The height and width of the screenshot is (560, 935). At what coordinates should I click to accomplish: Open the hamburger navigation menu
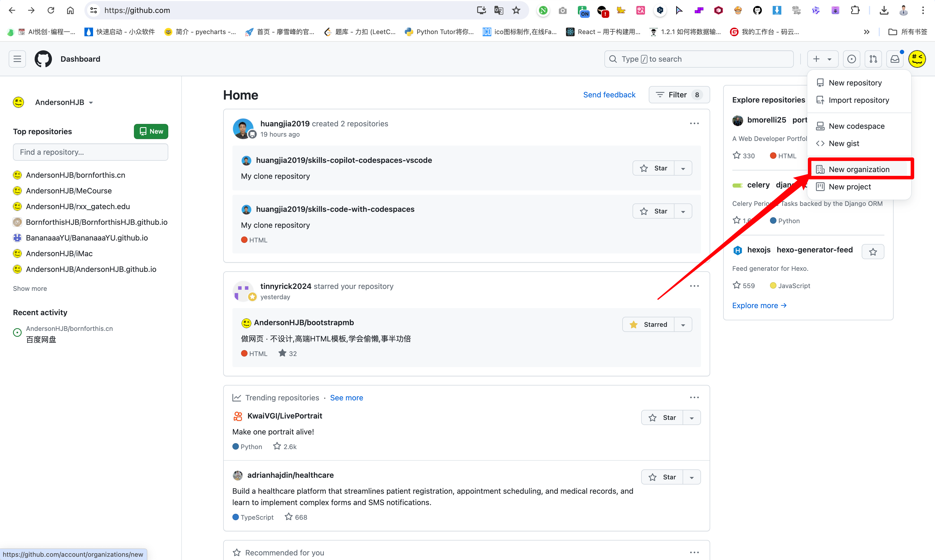17,59
